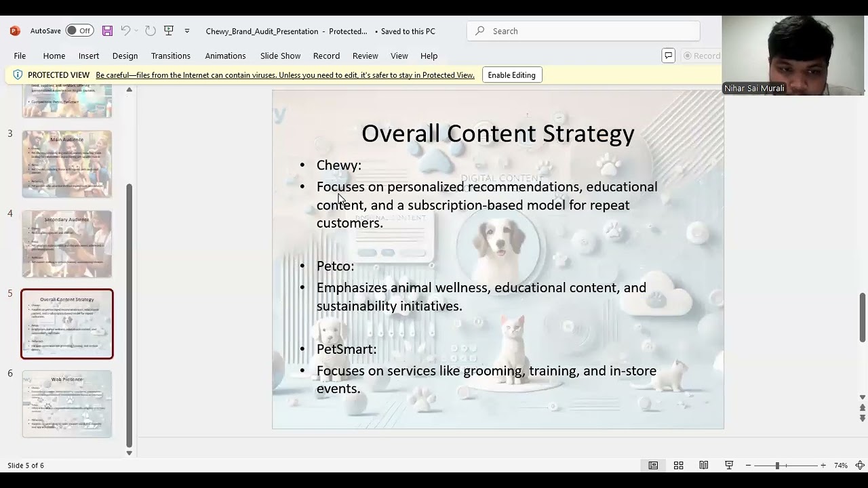
Task: Click the Protected View shield icon
Action: (x=18, y=75)
